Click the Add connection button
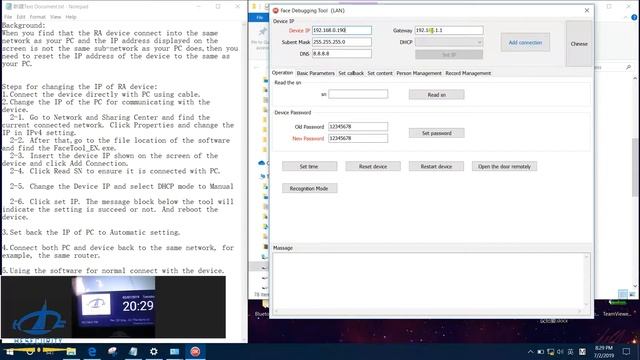 pyautogui.click(x=525, y=42)
